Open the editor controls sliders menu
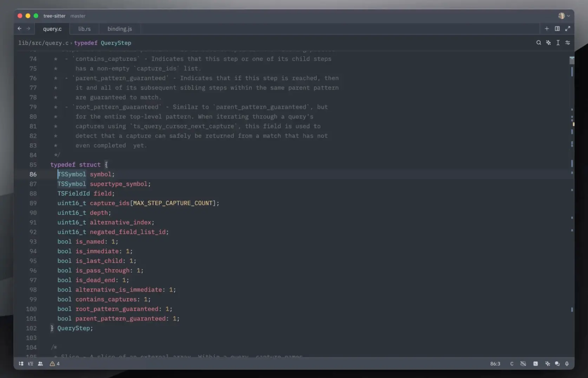 point(568,43)
